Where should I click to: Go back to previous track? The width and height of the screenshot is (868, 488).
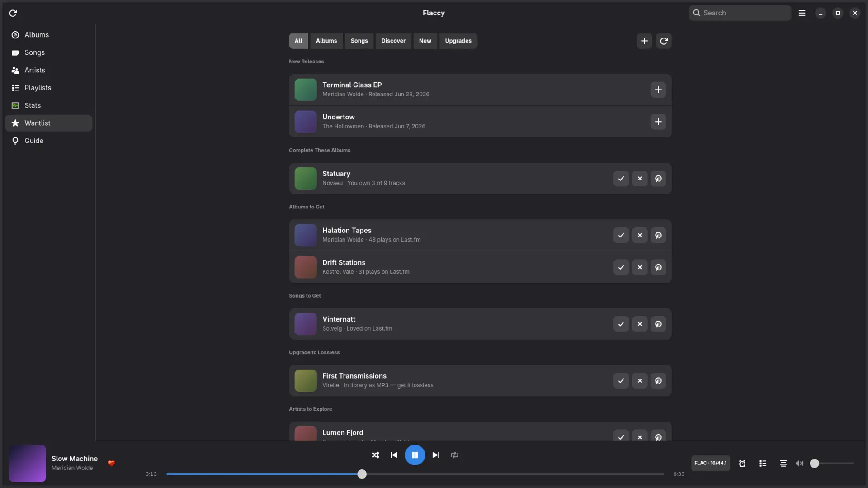coord(394,455)
